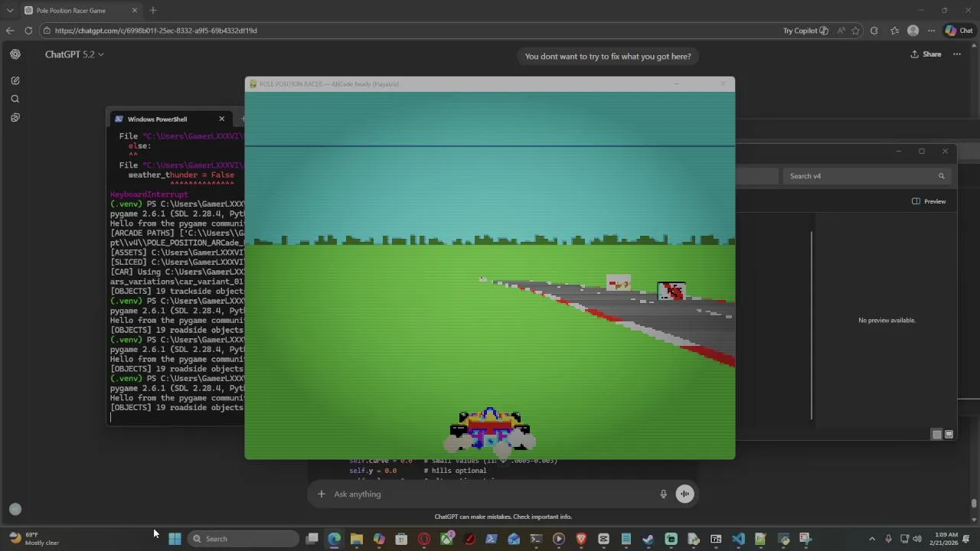Open File Explorer from taskbar
This screenshot has width=980, height=551.
tap(357, 539)
